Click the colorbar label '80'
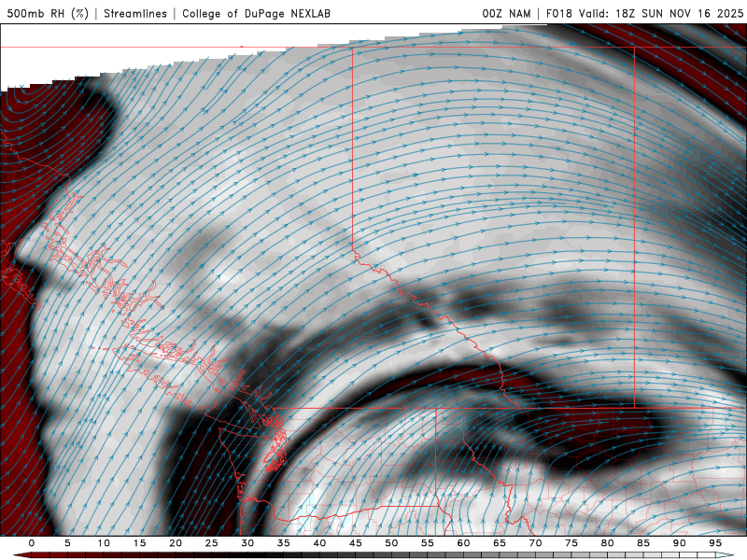This screenshot has height=560, width=747. [x=607, y=543]
